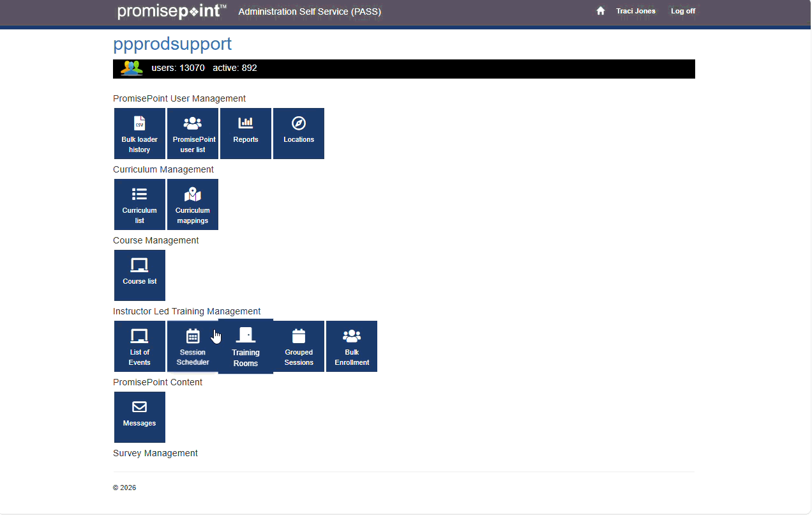Open the Curriculum mappings tile

tap(193, 204)
